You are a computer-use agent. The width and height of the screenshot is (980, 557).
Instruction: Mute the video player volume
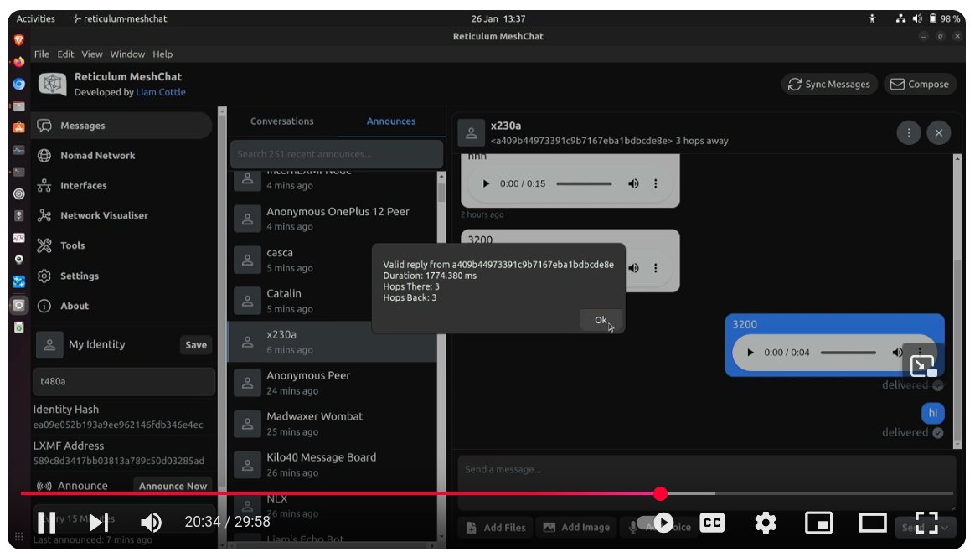[151, 523]
